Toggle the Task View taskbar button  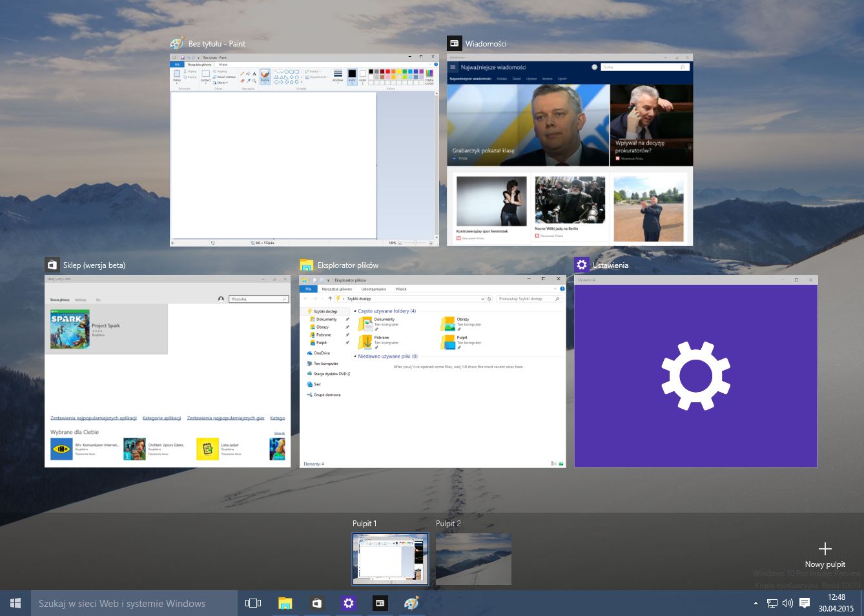click(x=253, y=603)
